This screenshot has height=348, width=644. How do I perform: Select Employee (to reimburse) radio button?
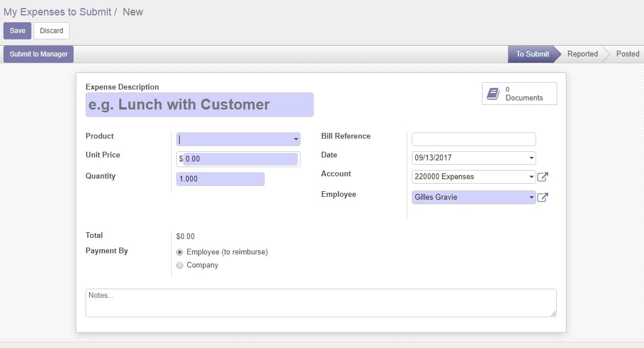[x=180, y=252]
